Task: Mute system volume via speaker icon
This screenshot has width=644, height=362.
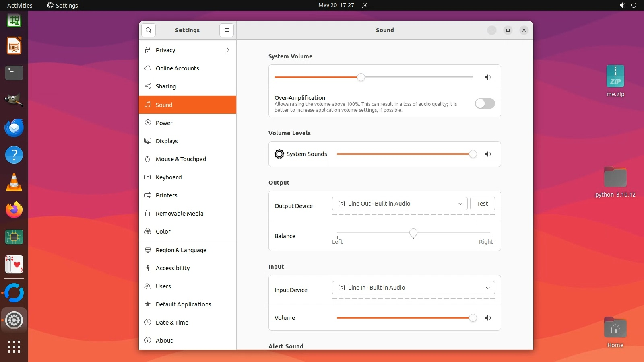Action: pos(487,77)
